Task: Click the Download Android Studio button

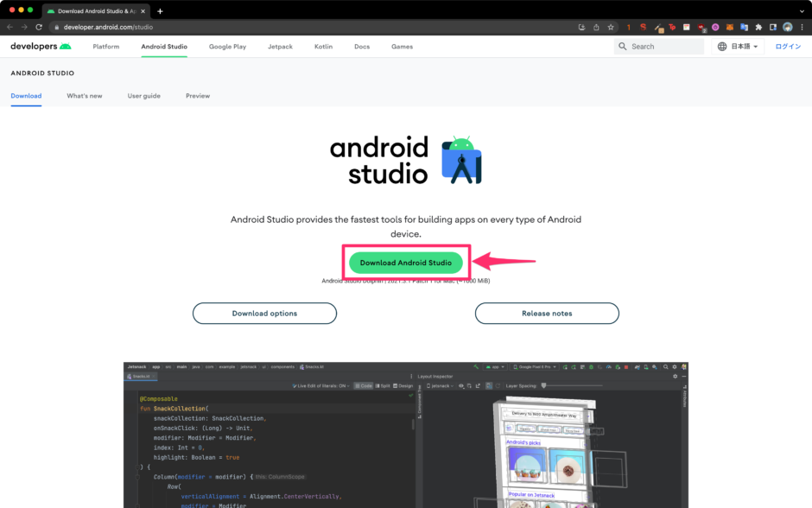Action: pos(405,262)
